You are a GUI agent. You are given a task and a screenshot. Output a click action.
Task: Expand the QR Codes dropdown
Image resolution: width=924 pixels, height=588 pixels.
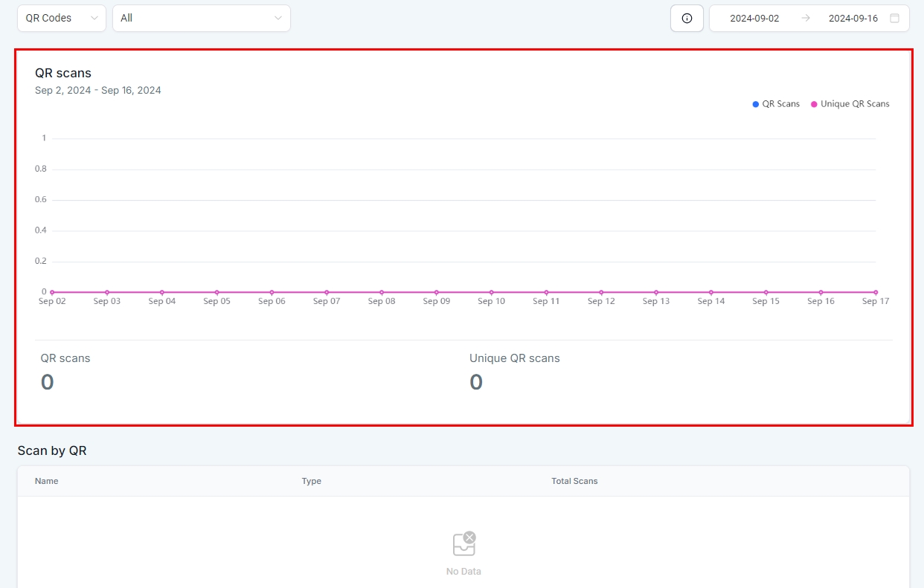62,18
